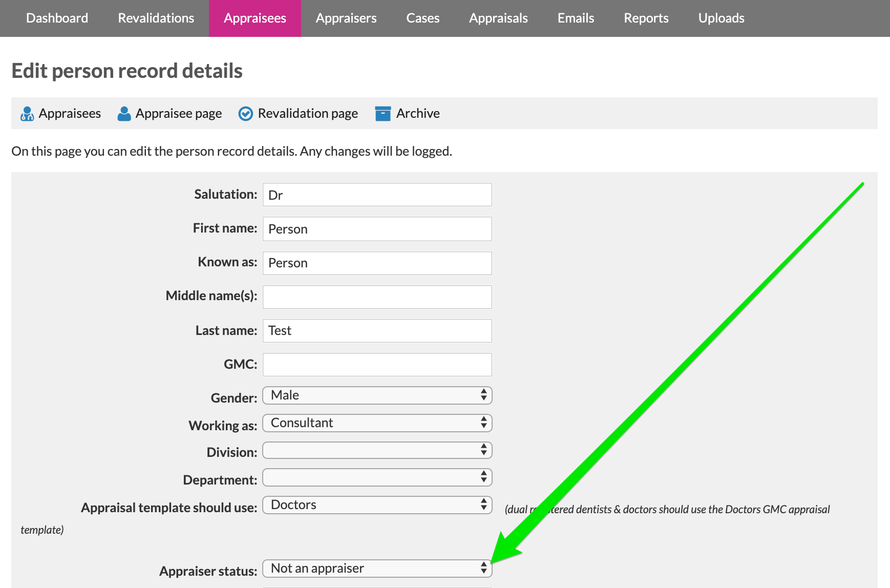Click the Salutation field containing Dr
890x588 pixels.
click(x=377, y=195)
